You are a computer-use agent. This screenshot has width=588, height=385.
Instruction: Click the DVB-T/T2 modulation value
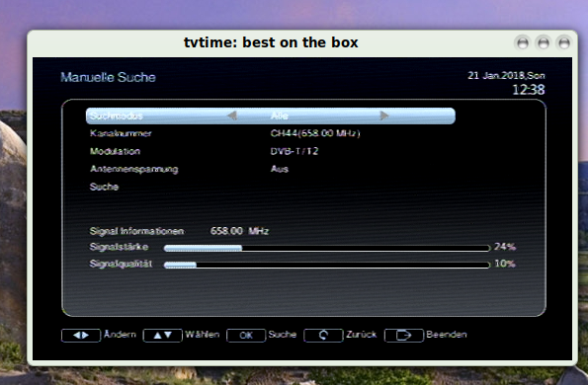[294, 151]
